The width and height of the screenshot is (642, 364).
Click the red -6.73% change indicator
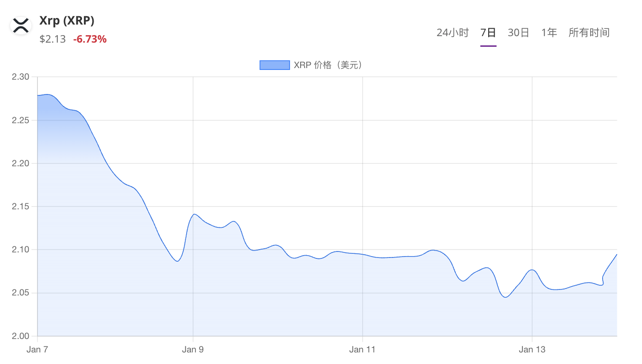(x=90, y=39)
